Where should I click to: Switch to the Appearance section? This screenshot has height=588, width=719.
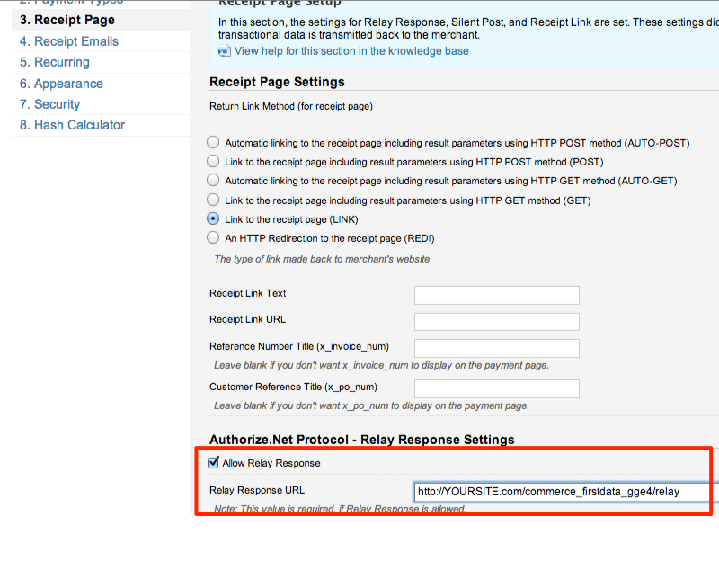[61, 84]
